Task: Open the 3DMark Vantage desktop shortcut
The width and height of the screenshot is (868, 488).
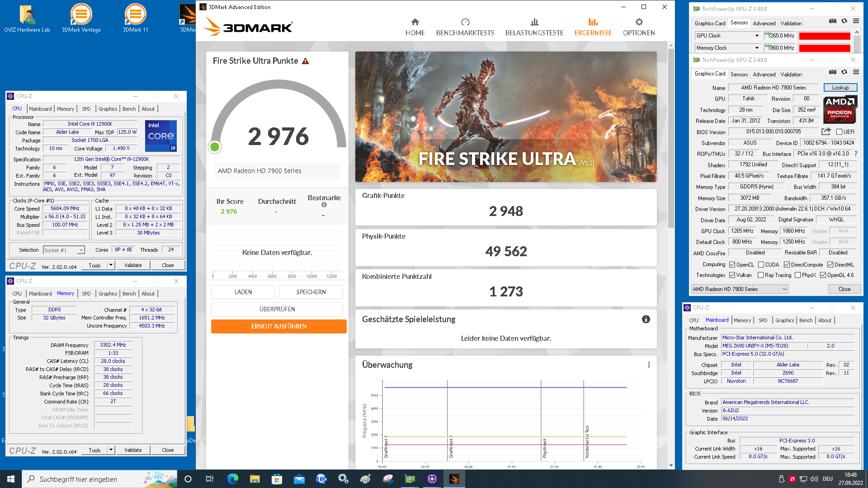Action: coord(81,18)
